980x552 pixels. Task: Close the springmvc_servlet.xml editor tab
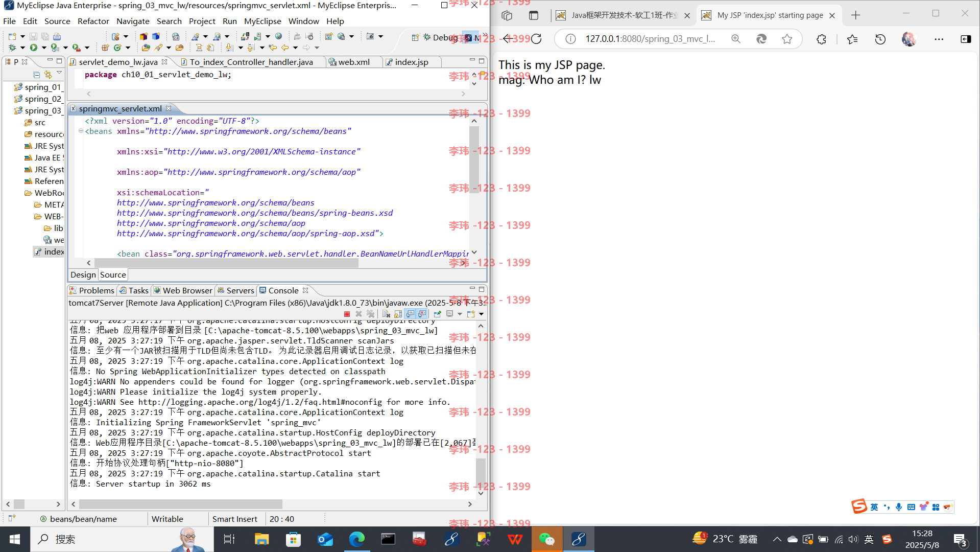[169, 108]
